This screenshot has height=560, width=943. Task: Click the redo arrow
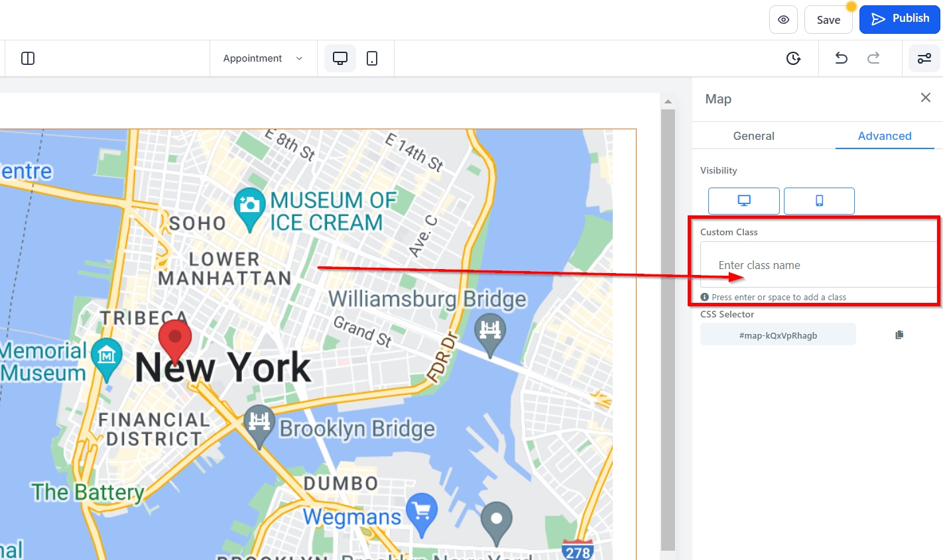(x=873, y=58)
